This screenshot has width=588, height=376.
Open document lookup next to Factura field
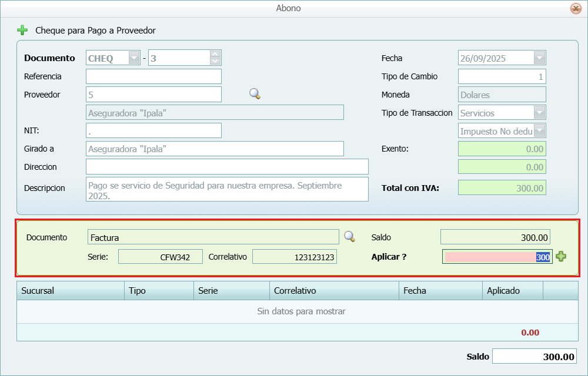pyautogui.click(x=350, y=237)
